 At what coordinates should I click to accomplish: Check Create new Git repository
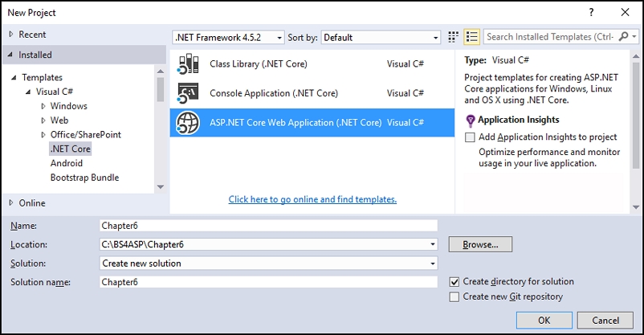pos(454,296)
